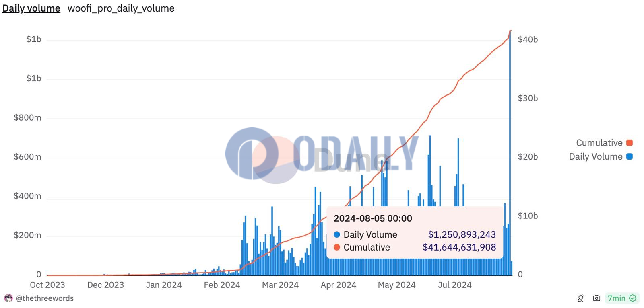This screenshot has width=644, height=308.
Task: Click the camera screenshot icon
Action: pyautogui.click(x=597, y=298)
